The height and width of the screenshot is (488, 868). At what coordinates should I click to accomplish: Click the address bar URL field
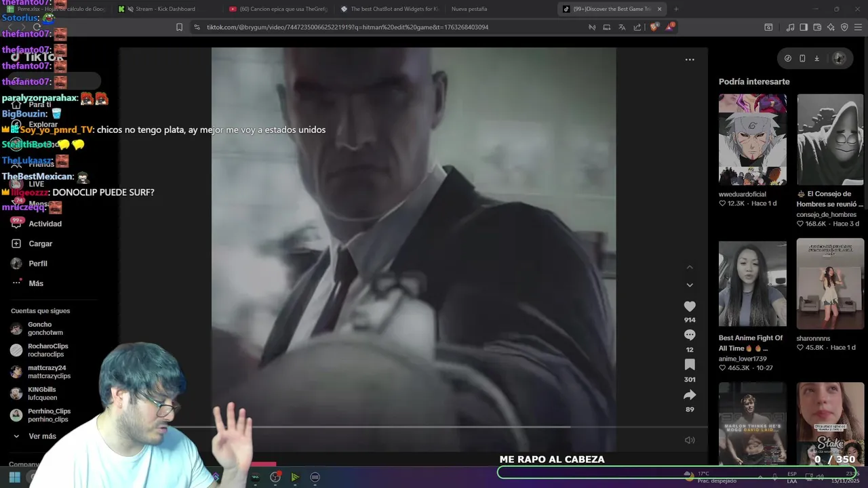click(x=393, y=27)
